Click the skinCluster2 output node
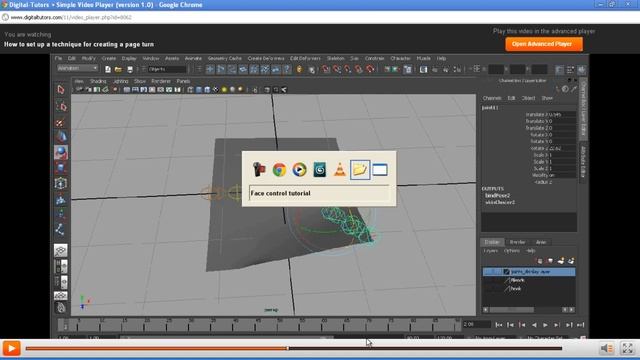The height and width of the screenshot is (360, 640). tap(500, 202)
